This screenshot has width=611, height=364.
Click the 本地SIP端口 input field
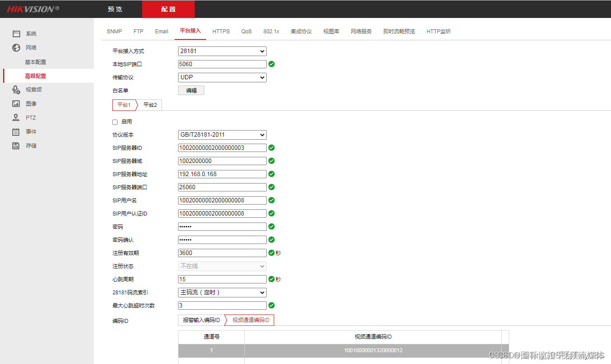tap(222, 64)
